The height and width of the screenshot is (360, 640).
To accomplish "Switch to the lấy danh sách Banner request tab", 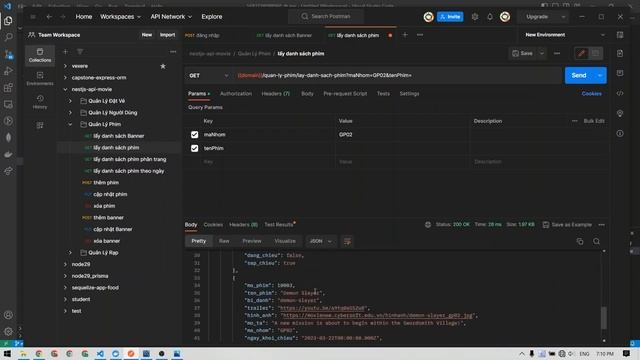I will [x=284, y=36].
